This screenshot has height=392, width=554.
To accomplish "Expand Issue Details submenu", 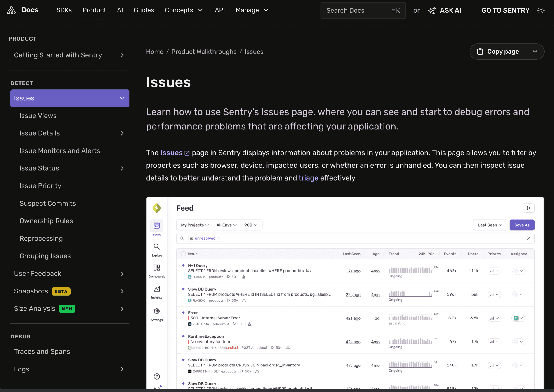I will click(122, 134).
